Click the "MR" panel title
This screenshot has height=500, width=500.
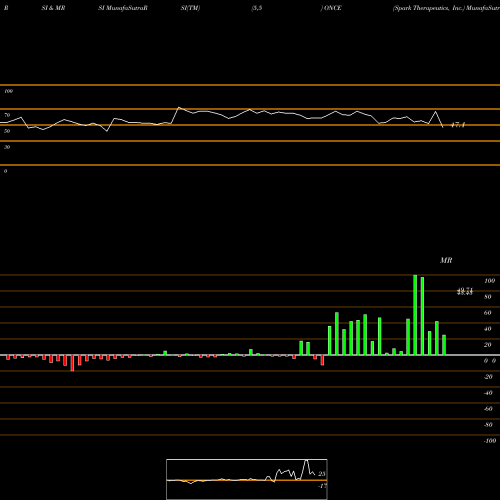(x=446, y=260)
